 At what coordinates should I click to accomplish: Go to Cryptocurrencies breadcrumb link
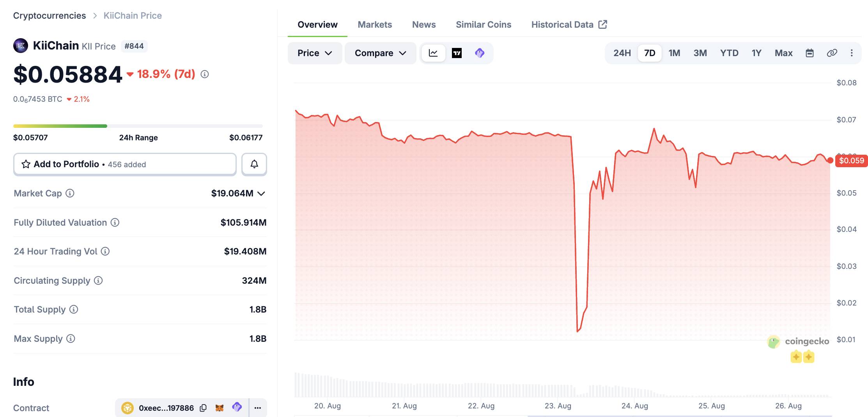50,16
